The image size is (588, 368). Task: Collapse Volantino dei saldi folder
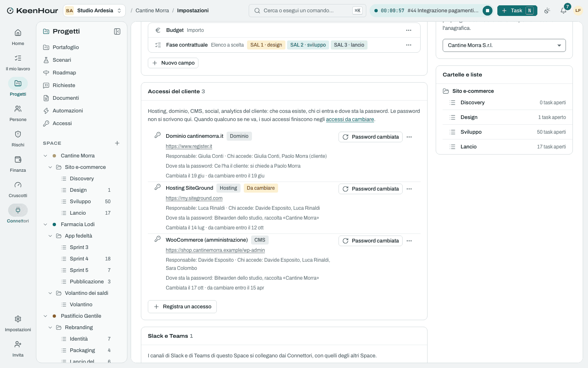(50, 293)
